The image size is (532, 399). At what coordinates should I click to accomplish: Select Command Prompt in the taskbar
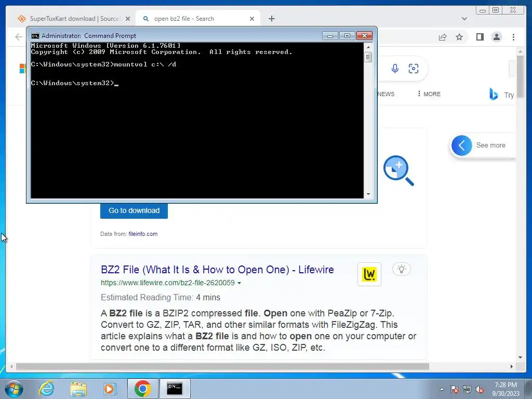[175, 389]
